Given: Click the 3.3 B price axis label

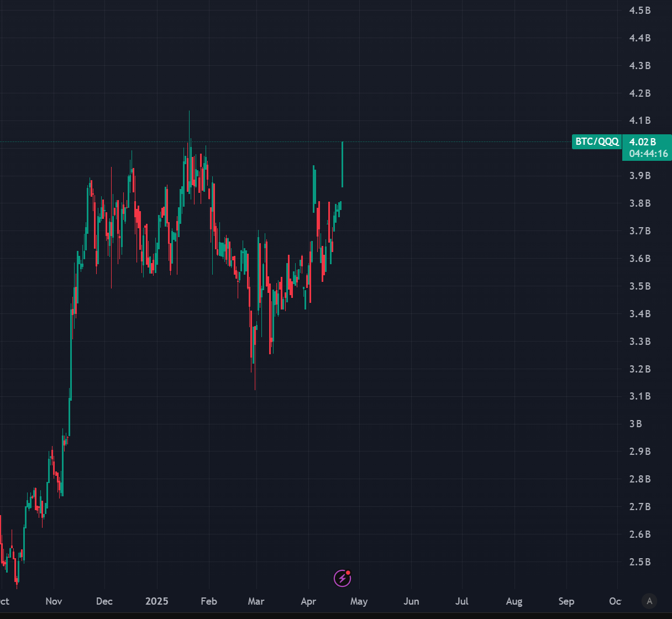Looking at the screenshot, I should (640, 341).
